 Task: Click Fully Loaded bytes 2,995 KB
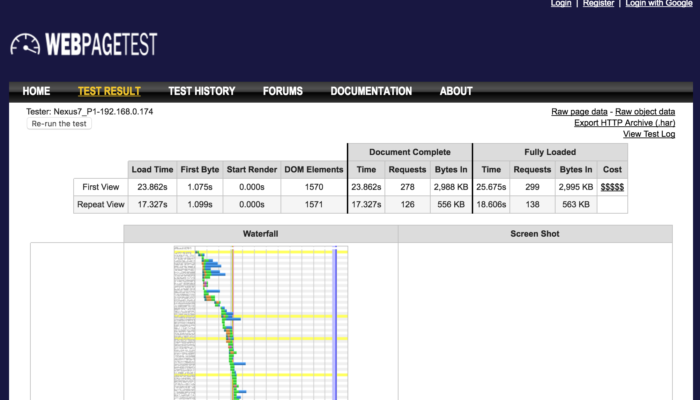point(576,187)
